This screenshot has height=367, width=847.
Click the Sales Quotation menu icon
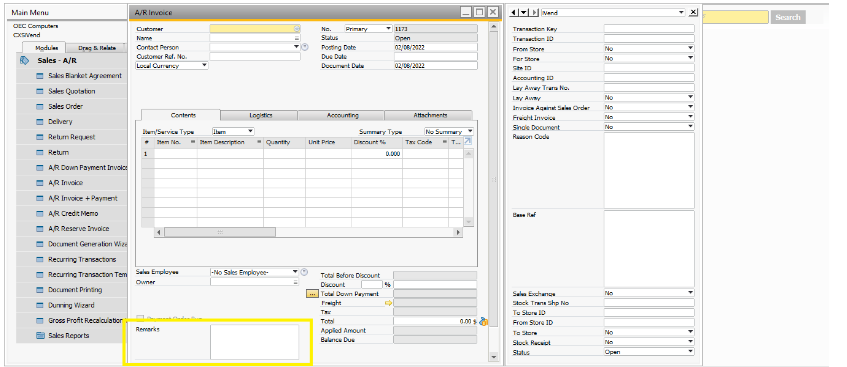[x=39, y=91]
